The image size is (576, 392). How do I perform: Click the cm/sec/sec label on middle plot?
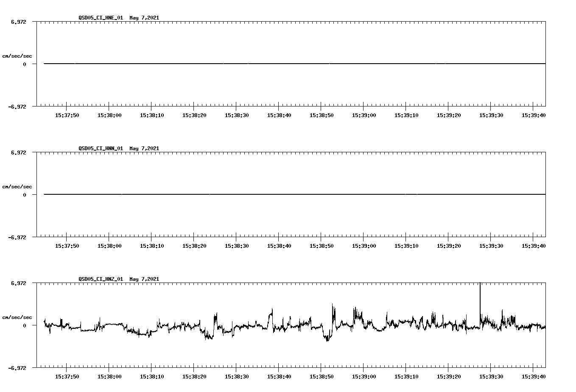tap(17, 186)
